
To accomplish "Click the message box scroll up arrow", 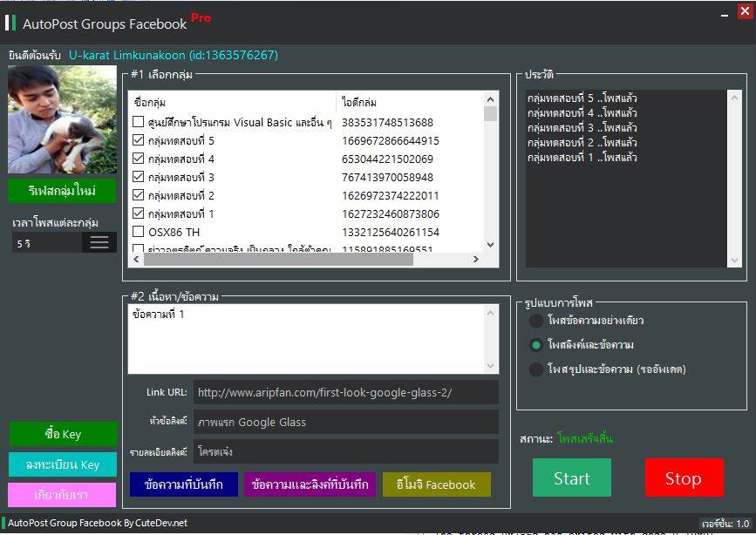I will 490,314.
